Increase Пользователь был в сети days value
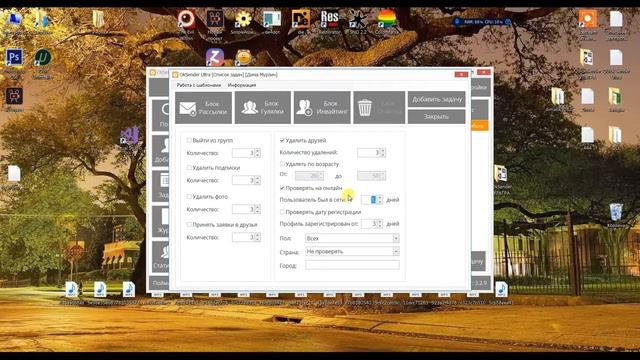The width and height of the screenshot is (640, 360). point(380,197)
